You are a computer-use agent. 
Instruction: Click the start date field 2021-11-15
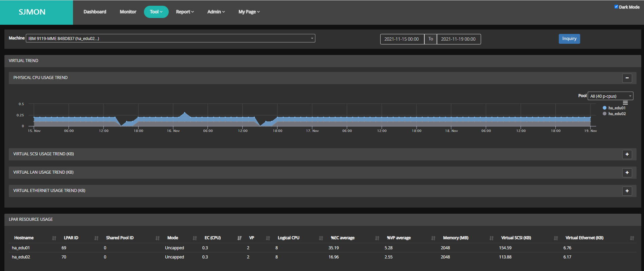click(x=402, y=39)
